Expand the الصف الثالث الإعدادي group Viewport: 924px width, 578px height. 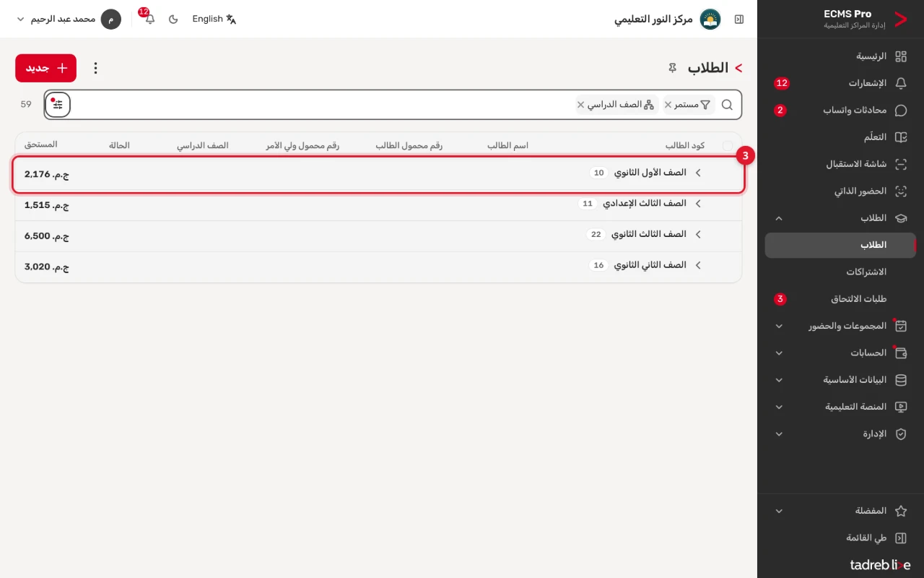(x=698, y=204)
